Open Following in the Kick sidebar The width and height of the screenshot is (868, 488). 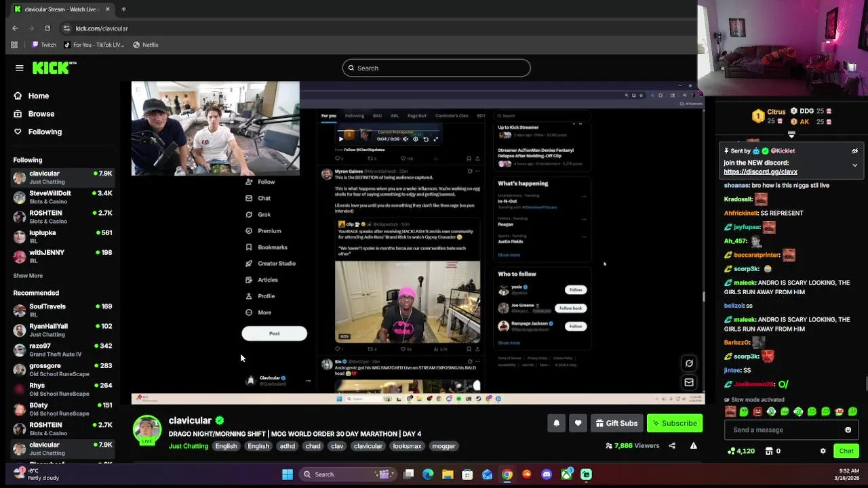(x=37, y=131)
